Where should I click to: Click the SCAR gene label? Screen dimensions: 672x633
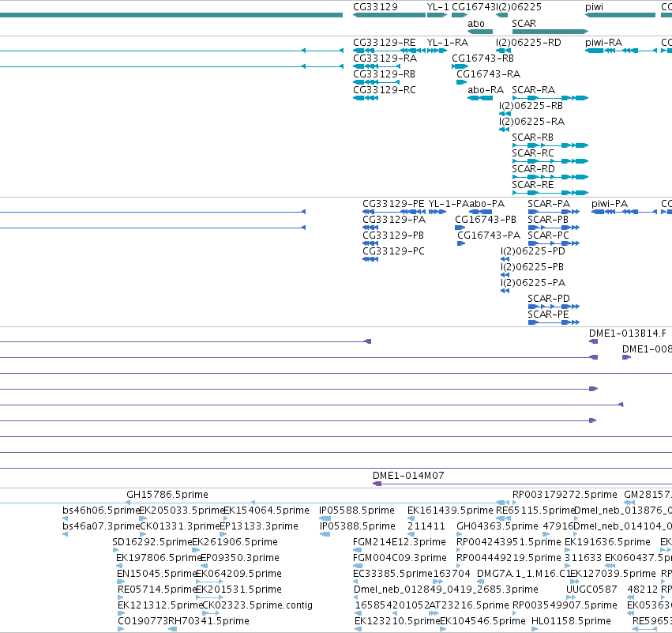pyautogui.click(x=524, y=24)
